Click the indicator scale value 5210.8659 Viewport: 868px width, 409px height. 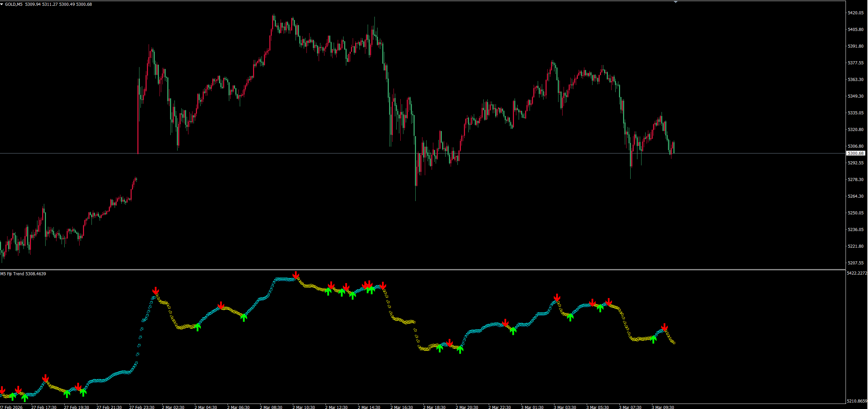tap(857, 401)
